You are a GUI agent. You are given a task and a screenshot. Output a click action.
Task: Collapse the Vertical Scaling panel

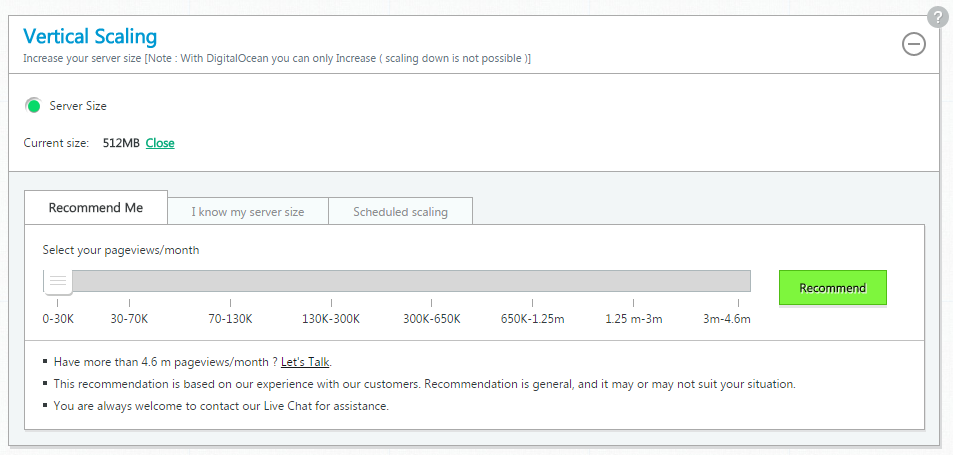(x=913, y=44)
